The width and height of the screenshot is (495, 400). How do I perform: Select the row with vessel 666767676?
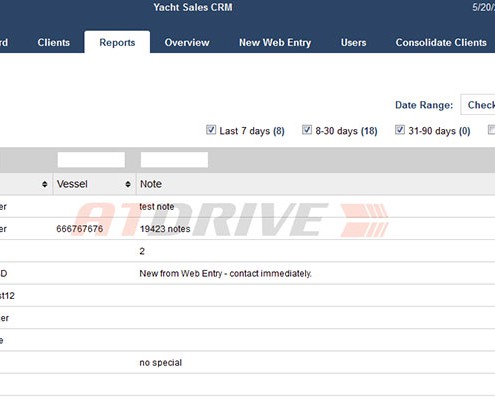(x=247, y=229)
